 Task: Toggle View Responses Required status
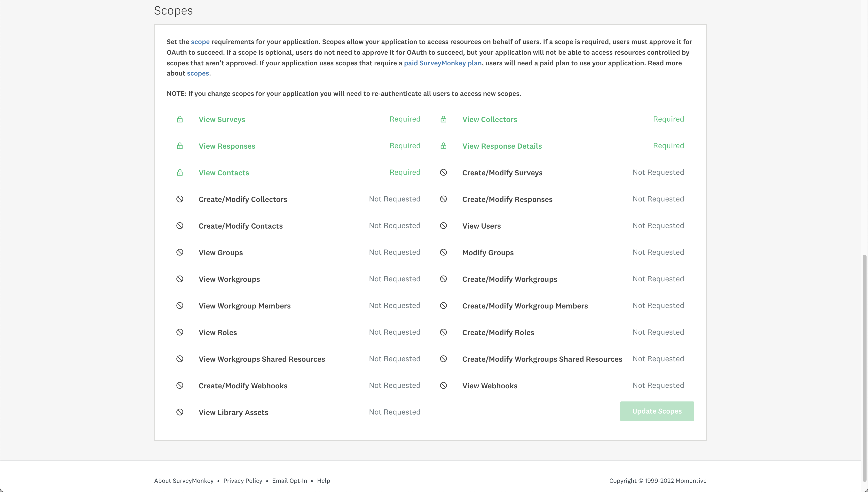404,146
